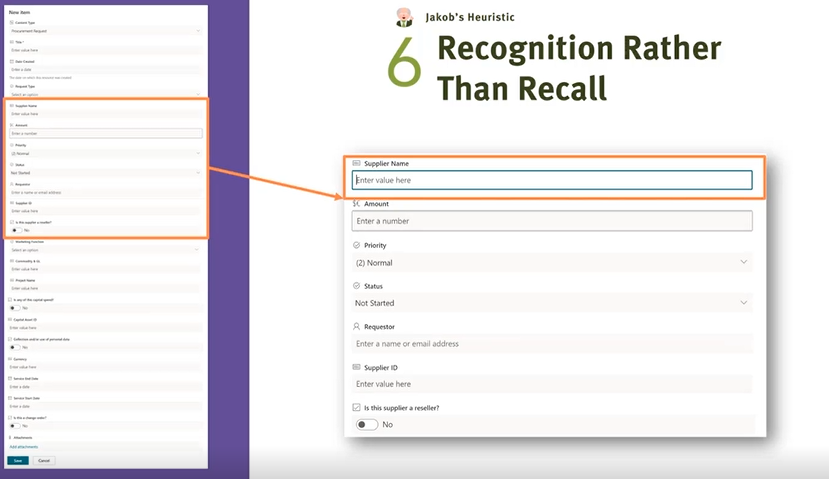
Task: Focus the Project Name input in small form
Action: coord(105,289)
